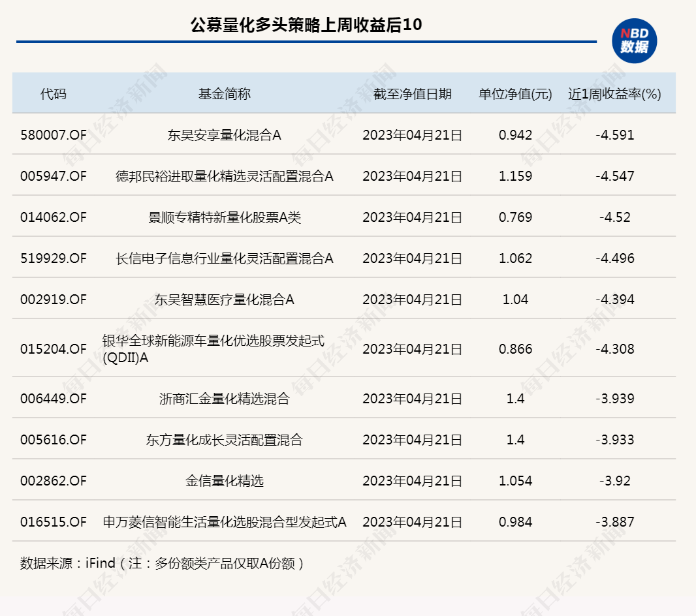Image resolution: width=696 pixels, height=616 pixels.
Task: Highlight the weekly return -3.92
Action: (x=615, y=481)
